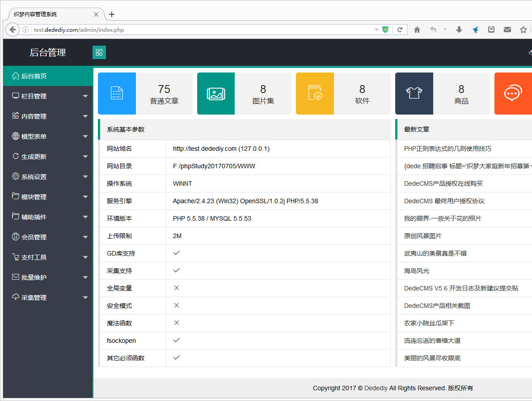Click the 上传限制 2M value
Screen dimensions: 532x401
pyautogui.click(x=177, y=236)
